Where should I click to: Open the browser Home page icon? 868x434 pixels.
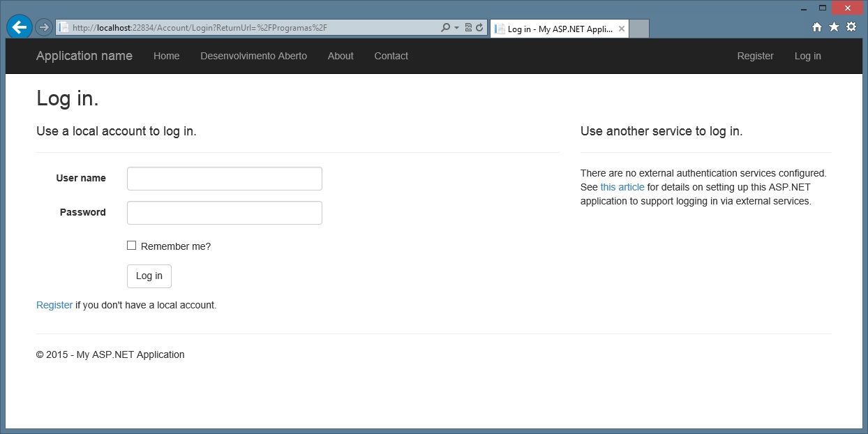click(817, 27)
